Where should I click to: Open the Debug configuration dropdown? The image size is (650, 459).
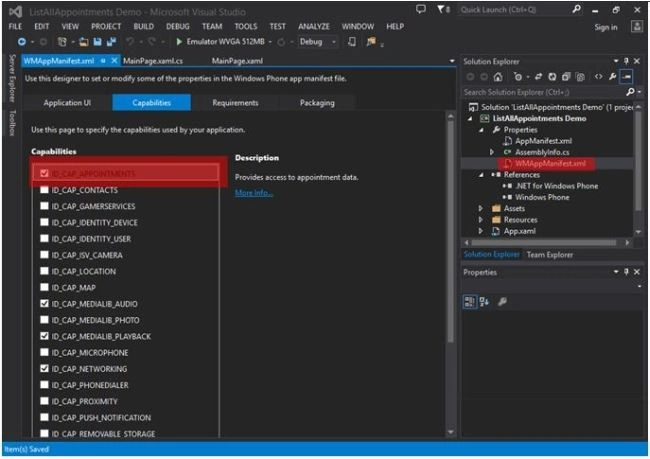(318, 42)
